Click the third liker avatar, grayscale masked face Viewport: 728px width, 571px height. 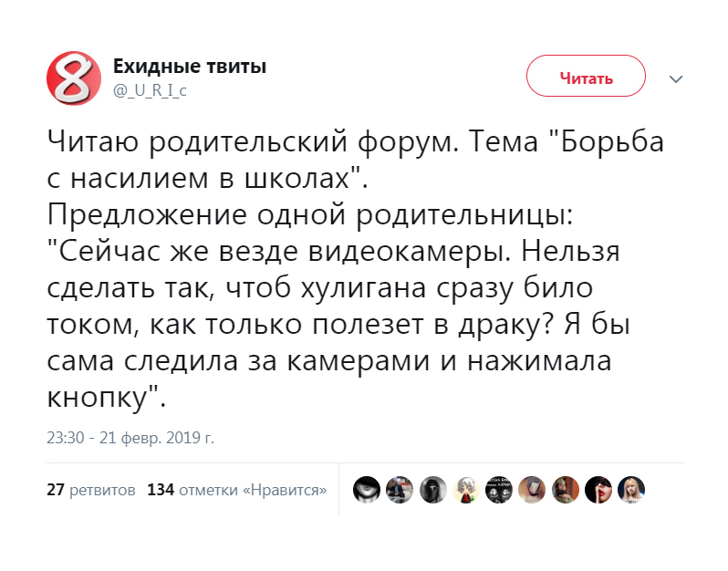tap(433, 490)
